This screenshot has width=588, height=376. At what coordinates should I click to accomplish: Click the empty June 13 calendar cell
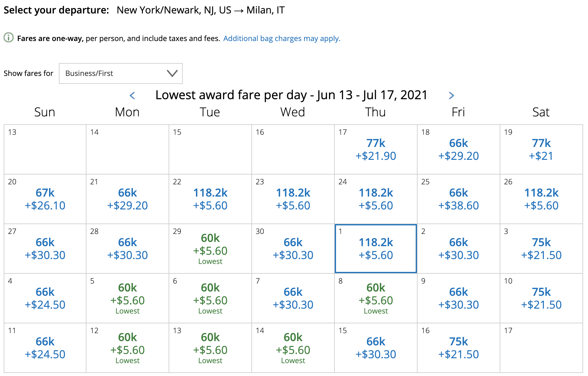point(45,150)
